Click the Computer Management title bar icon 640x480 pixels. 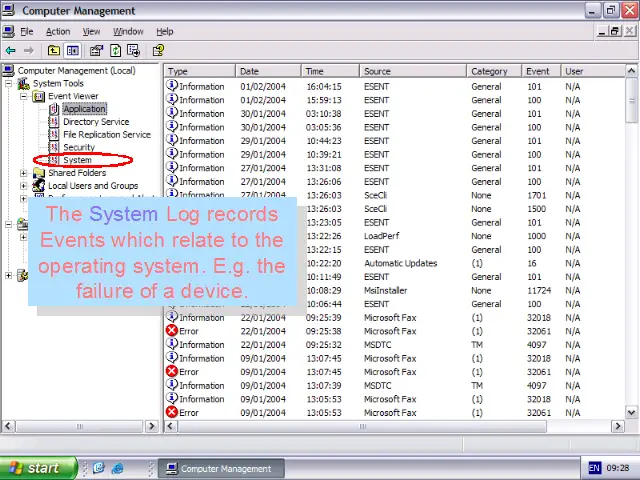9,10
